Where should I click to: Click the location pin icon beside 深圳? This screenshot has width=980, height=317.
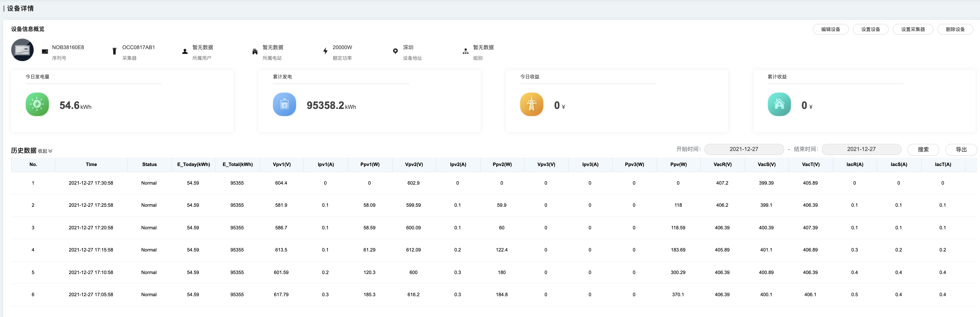(395, 51)
